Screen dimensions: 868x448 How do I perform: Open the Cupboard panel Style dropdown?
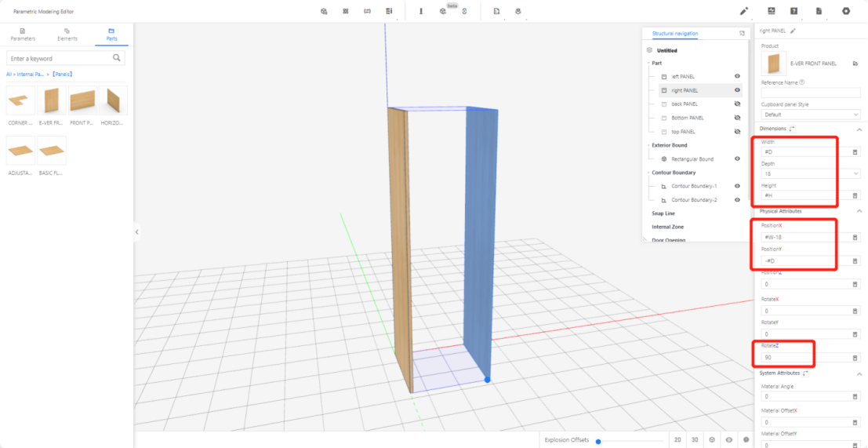coord(811,115)
